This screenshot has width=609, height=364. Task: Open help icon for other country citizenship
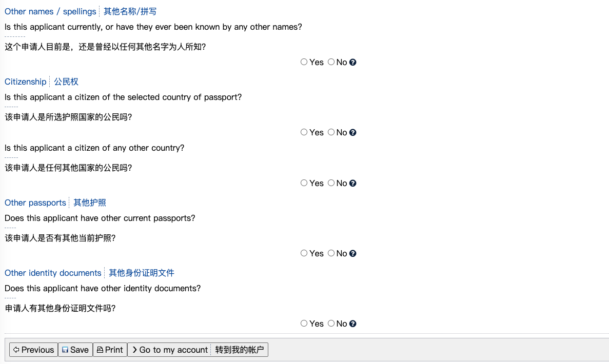coord(352,183)
